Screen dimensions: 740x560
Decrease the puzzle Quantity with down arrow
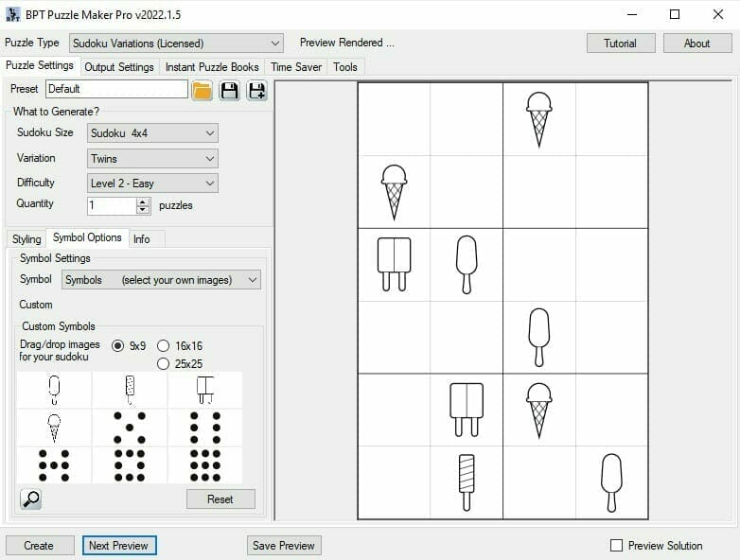143,210
